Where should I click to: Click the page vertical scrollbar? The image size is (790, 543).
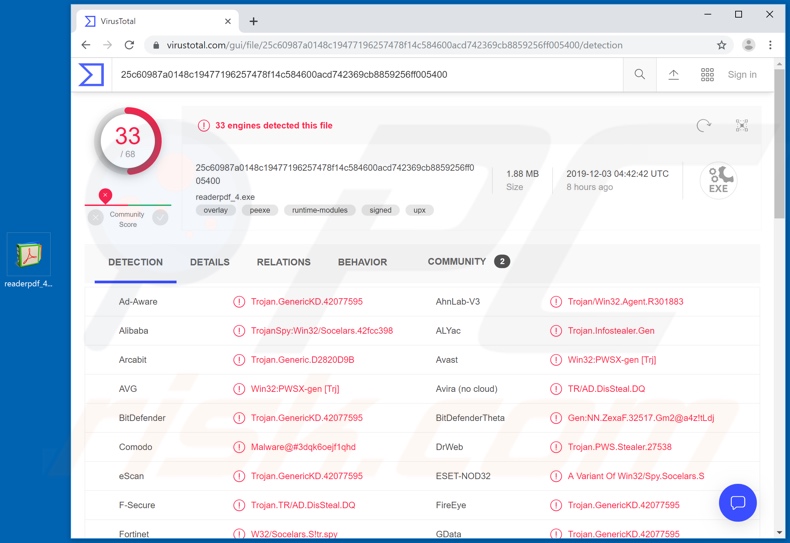tap(779, 144)
